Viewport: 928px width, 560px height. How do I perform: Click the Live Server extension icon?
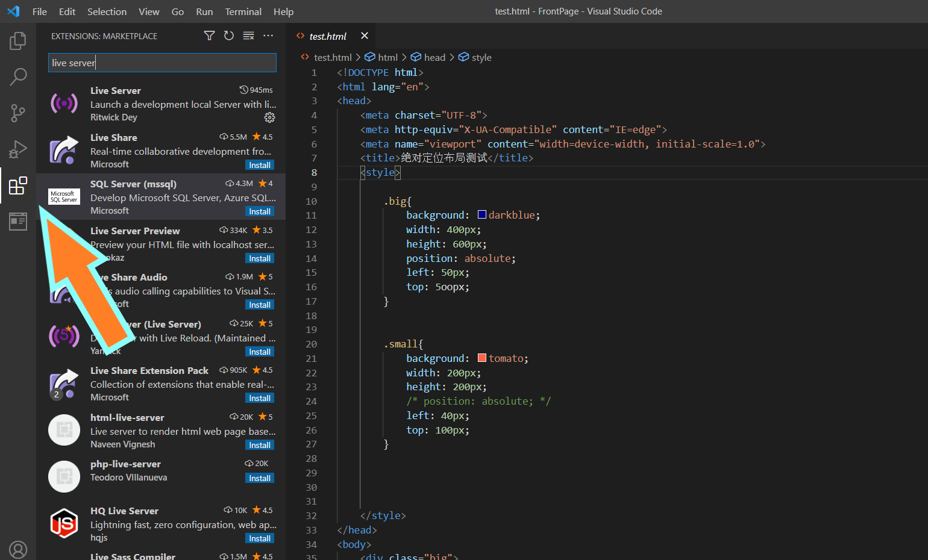coord(64,104)
